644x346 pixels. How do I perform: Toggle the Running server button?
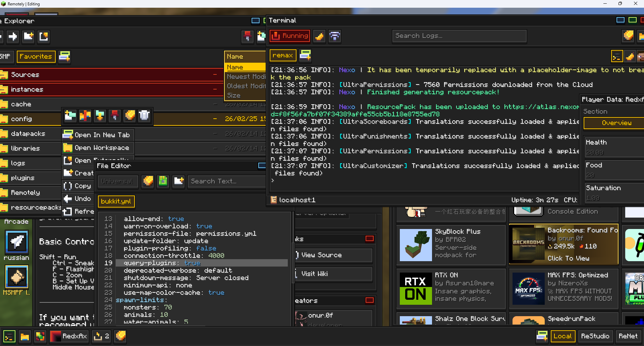(x=290, y=36)
